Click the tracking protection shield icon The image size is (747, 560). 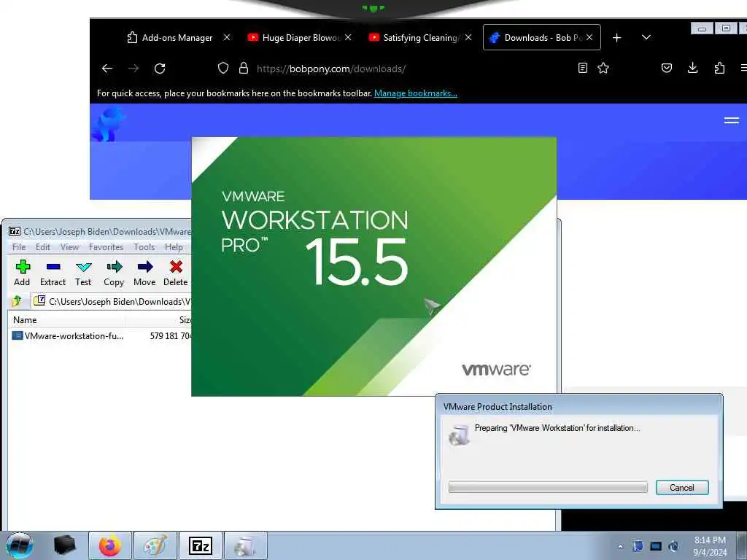223,68
